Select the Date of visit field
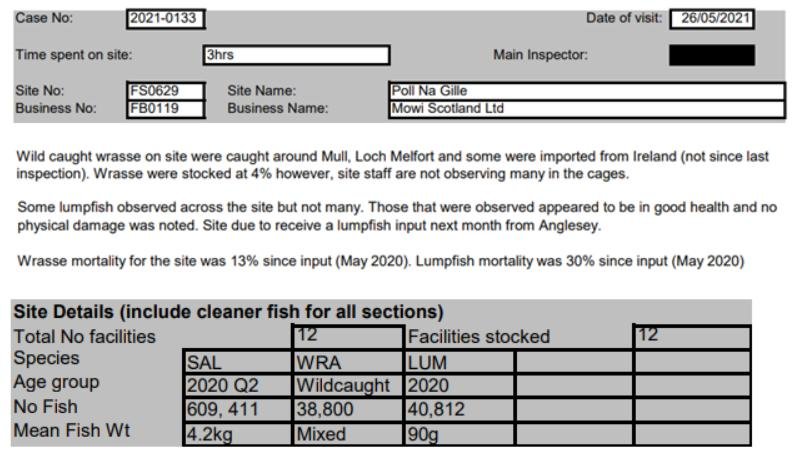The image size is (796, 459). pos(711,19)
